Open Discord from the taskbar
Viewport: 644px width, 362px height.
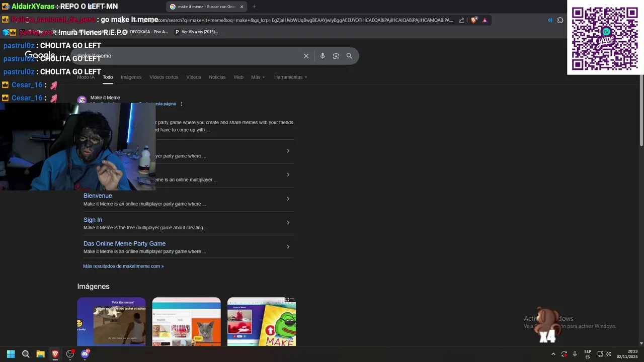point(85,354)
